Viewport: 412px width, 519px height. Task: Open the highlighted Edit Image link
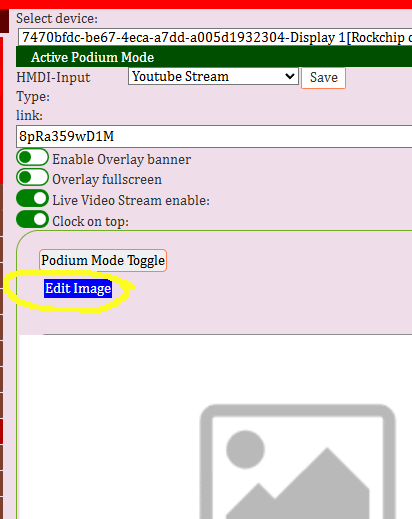[x=78, y=288]
